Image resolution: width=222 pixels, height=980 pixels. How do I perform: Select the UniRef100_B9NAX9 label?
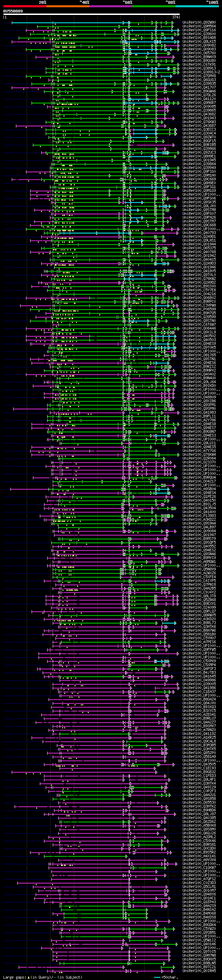pos(199,57)
